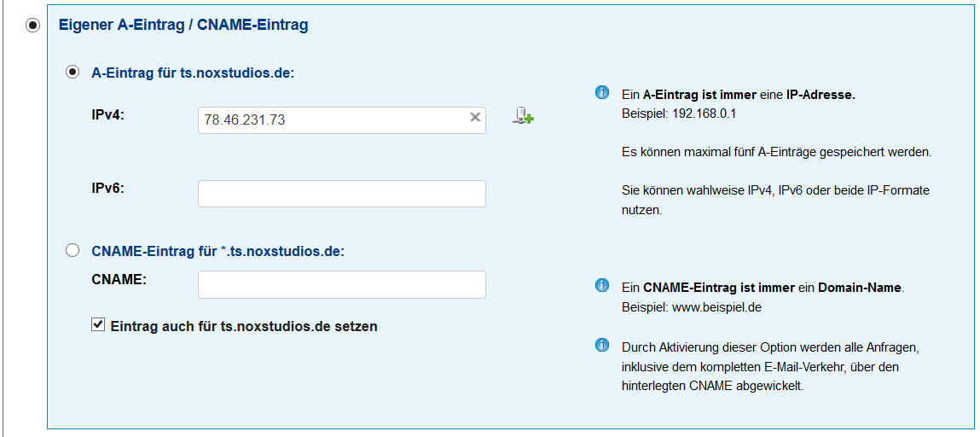Viewport: 980px width, 437px height.
Task: Click the 'CNAME:' field label
Action: [119, 278]
